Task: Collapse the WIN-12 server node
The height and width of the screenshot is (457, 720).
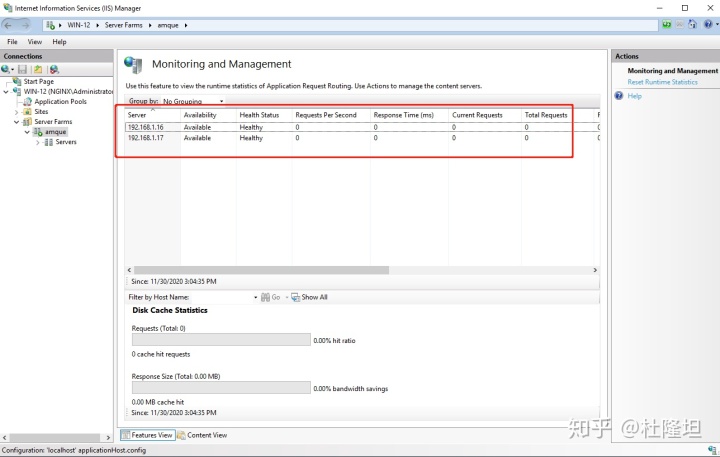Action: point(6,91)
